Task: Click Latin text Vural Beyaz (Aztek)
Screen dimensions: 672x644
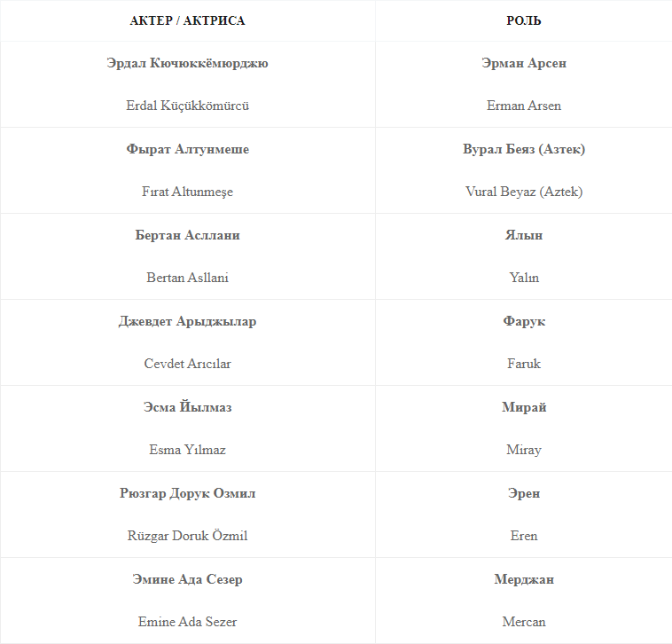Action: click(523, 192)
